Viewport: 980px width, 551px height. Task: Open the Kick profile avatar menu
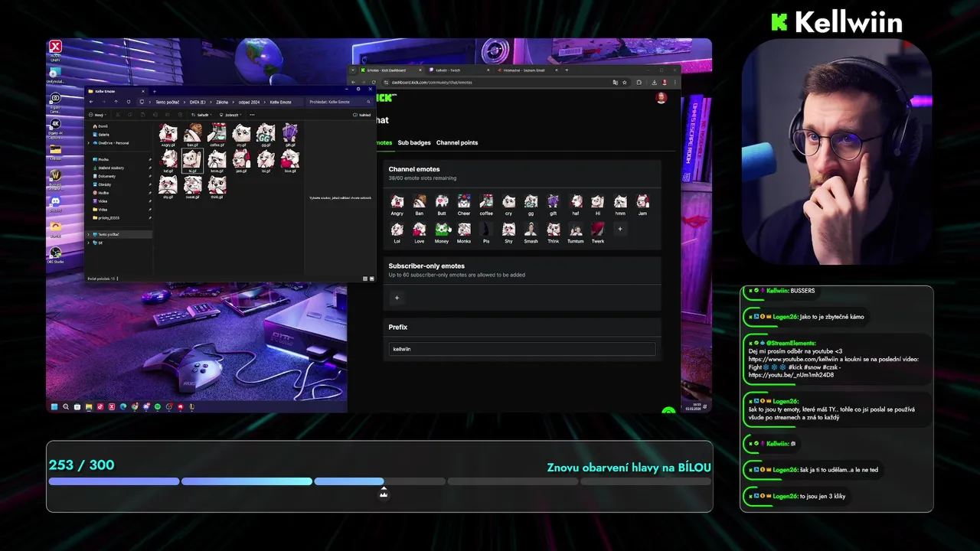pos(661,97)
